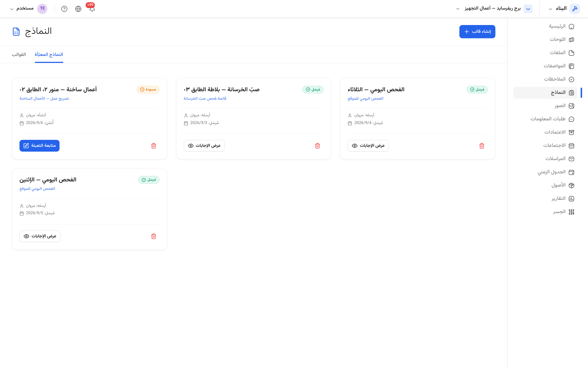Delete the الفحص اليومي – الثلاثاء card

coord(482,146)
